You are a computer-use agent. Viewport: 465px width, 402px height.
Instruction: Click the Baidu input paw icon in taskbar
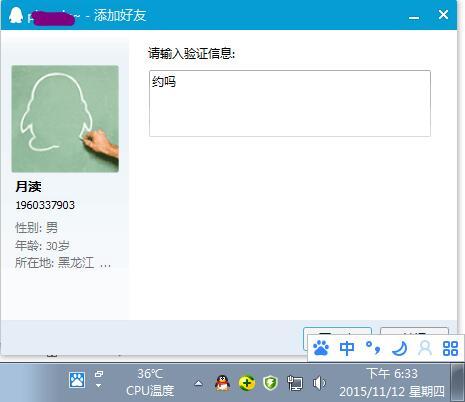click(x=77, y=380)
